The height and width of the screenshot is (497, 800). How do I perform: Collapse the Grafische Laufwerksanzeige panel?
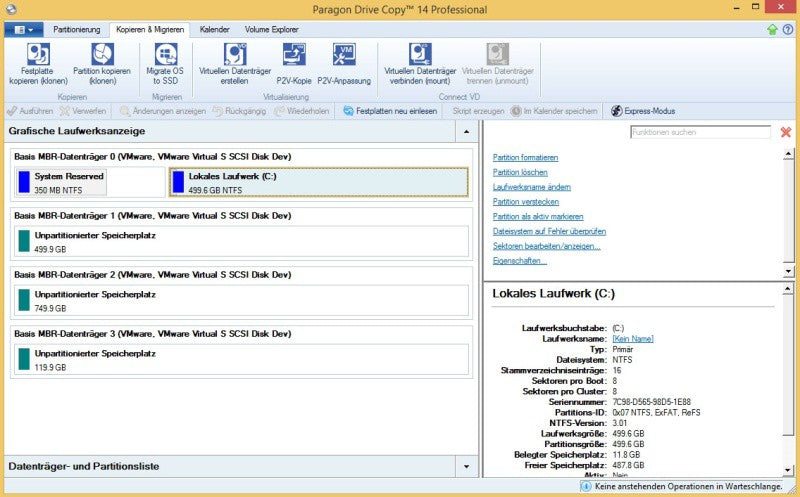[466, 132]
